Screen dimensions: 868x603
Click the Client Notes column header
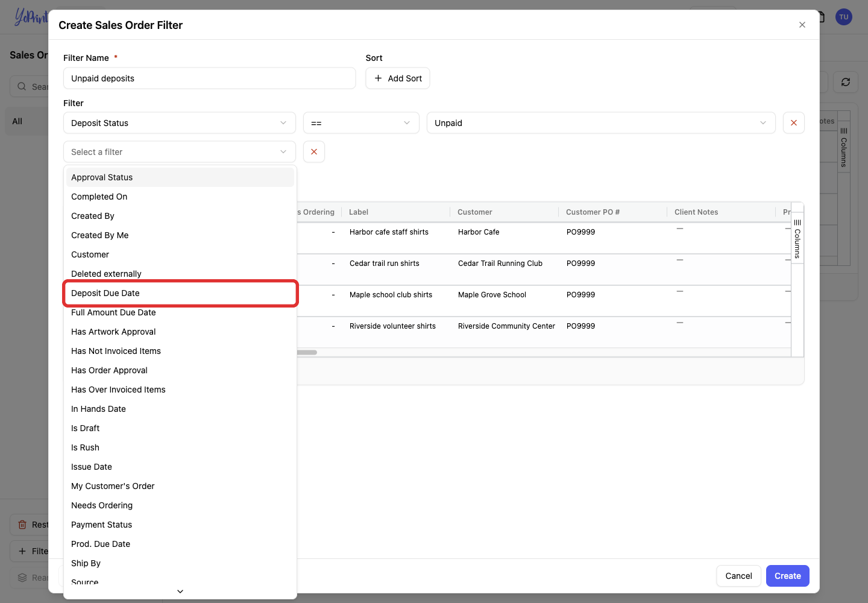click(x=722, y=212)
